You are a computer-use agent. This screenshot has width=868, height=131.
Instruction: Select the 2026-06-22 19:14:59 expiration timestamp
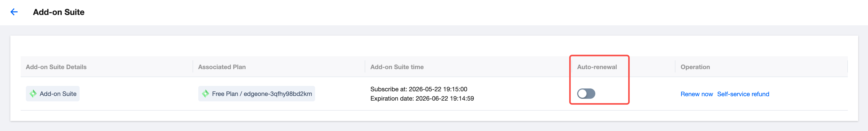444,99
